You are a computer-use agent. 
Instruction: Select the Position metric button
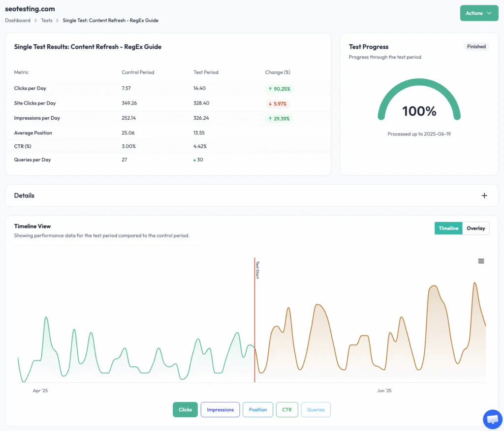pos(257,409)
